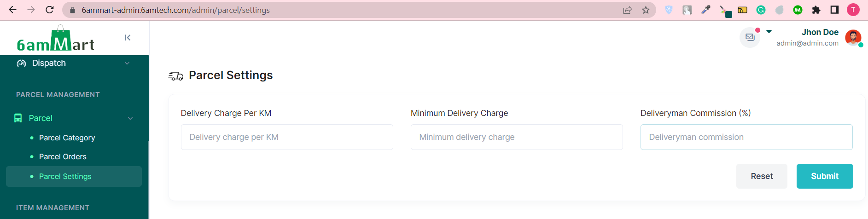Reset the parcel settings form

click(762, 176)
